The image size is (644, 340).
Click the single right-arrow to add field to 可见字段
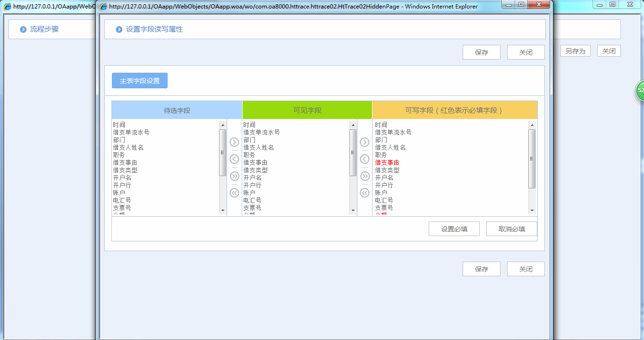[234, 142]
